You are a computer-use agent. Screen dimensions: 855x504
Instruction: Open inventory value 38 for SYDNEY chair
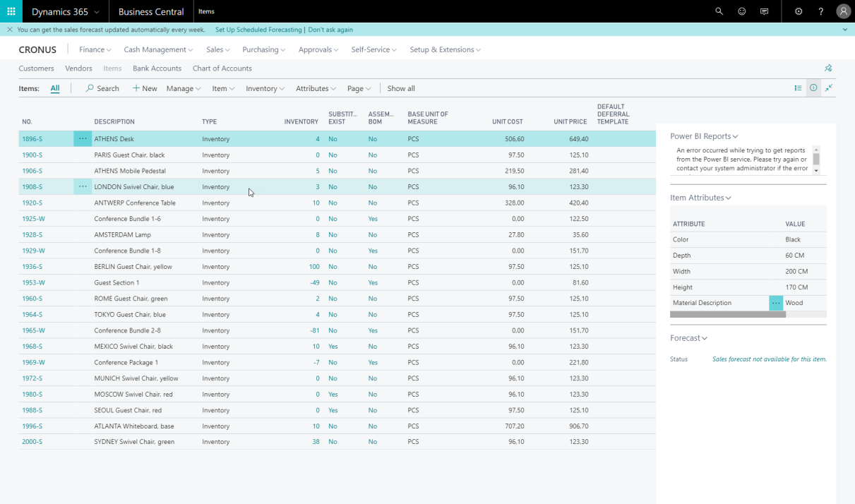coord(316,442)
